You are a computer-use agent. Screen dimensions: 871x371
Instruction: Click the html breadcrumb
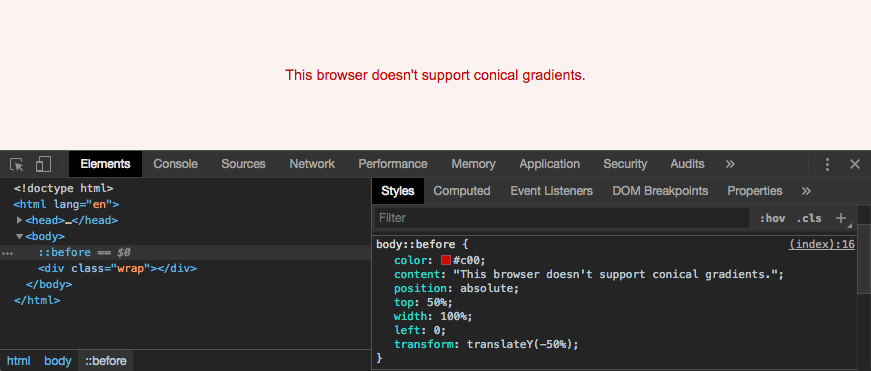[x=18, y=361]
